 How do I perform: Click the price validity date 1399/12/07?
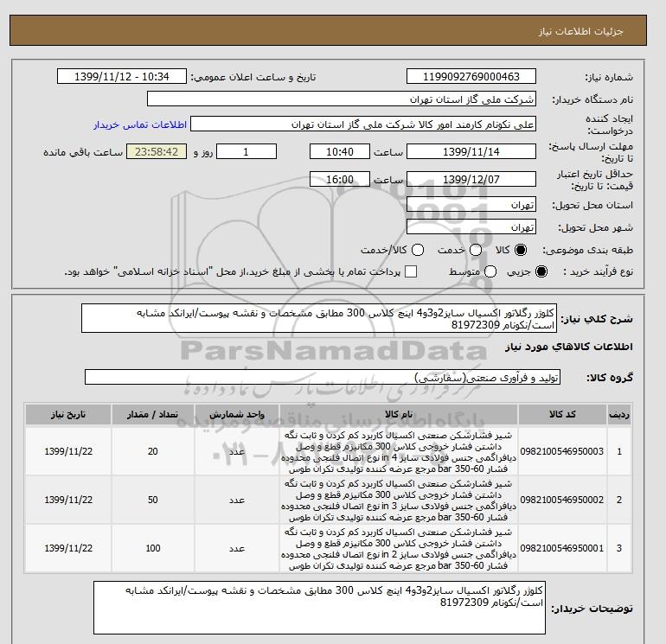coord(471,179)
